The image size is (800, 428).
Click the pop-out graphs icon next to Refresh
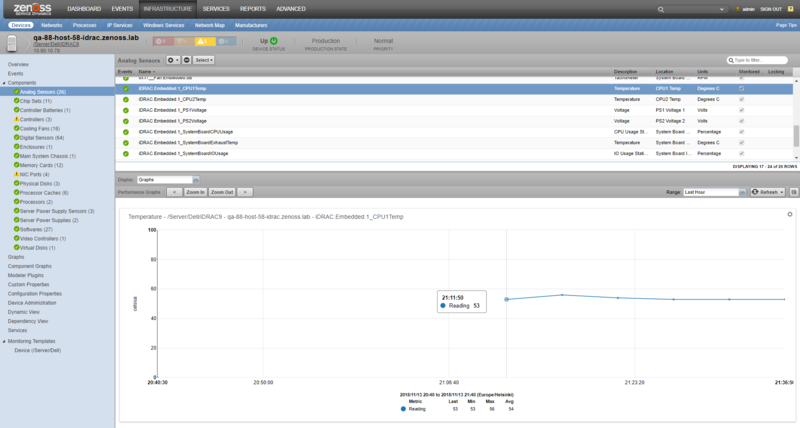[794, 192]
